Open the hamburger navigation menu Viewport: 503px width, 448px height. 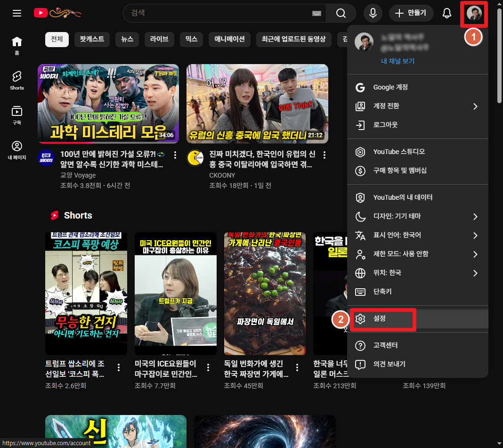[17, 13]
